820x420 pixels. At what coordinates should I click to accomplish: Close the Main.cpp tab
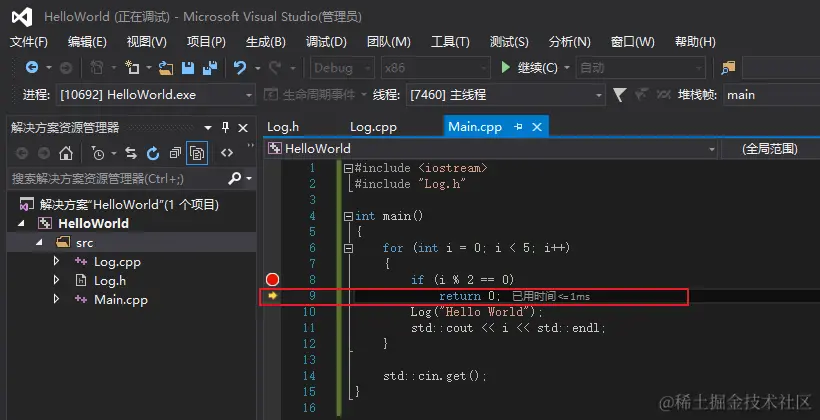537,127
